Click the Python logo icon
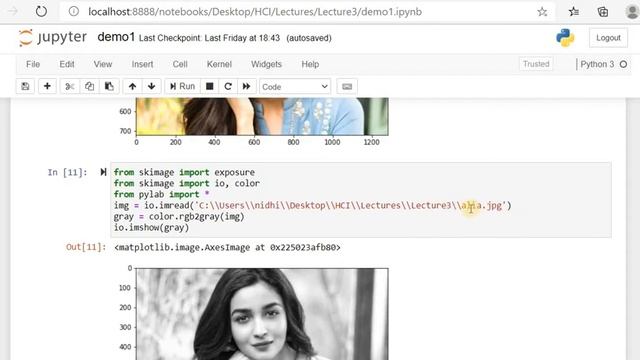The height and width of the screenshot is (360, 640). point(565,38)
